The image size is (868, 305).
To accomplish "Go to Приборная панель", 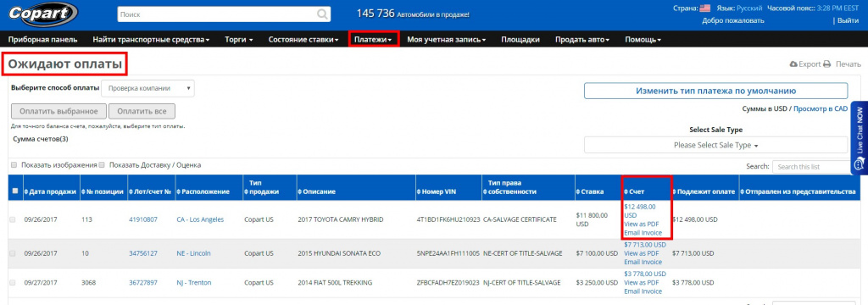I will click(42, 40).
